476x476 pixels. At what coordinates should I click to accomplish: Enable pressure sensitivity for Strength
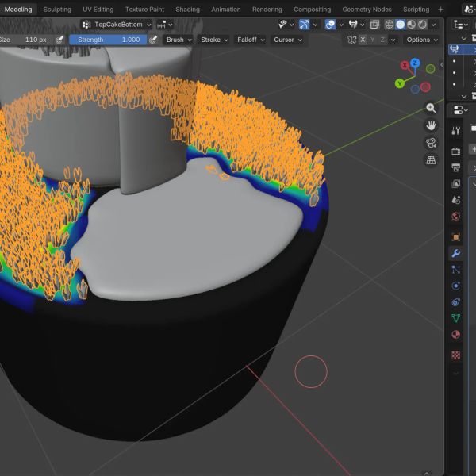tap(153, 40)
